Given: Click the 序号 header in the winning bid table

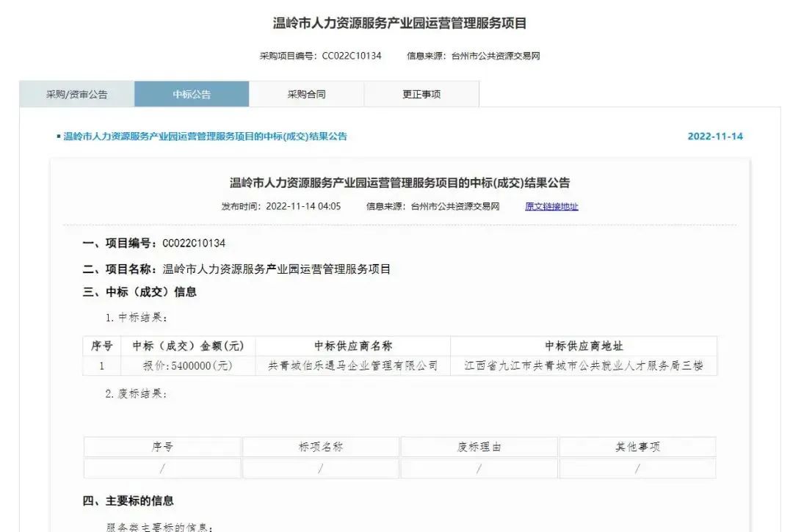Looking at the screenshot, I should pos(101,346).
